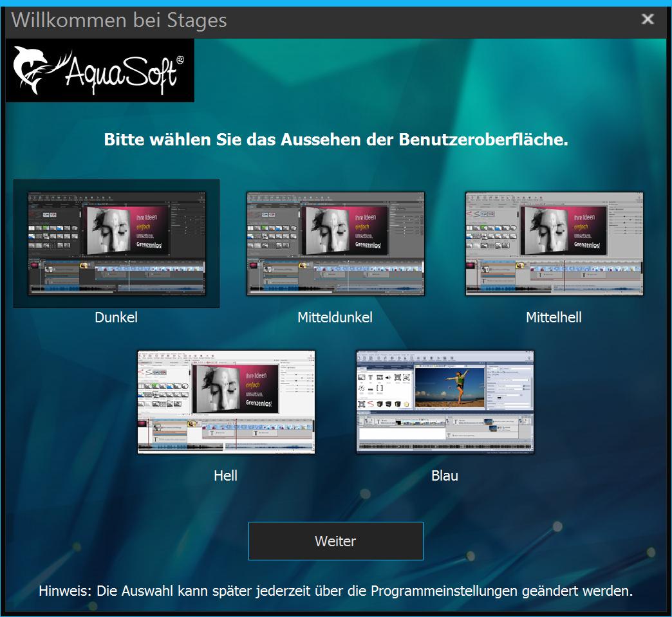Pick the Hell theme thumbnail
Image resolution: width=672 pixels, height=617 pixels.
pos(226,402)
